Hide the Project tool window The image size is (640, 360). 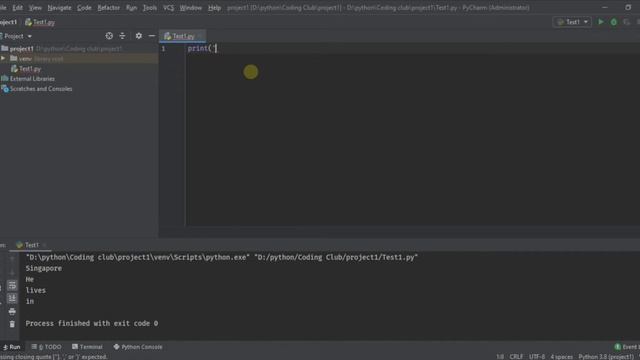[x=152, y=36]
